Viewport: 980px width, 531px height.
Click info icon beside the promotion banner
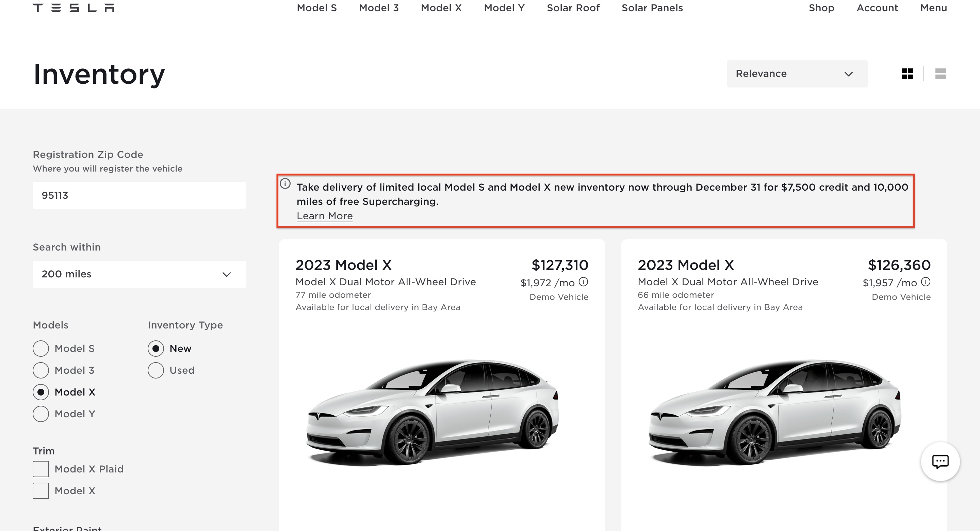tap(285, 184)
